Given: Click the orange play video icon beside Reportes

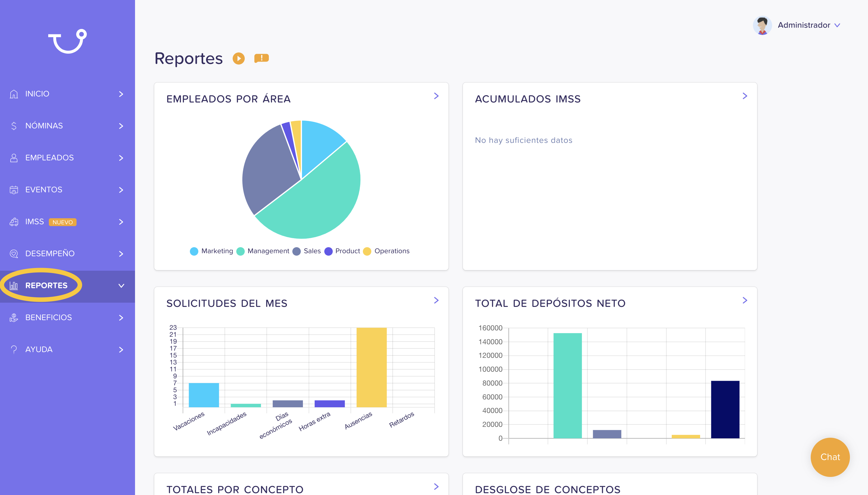Looking at the screenshot, I should point(239,58).
